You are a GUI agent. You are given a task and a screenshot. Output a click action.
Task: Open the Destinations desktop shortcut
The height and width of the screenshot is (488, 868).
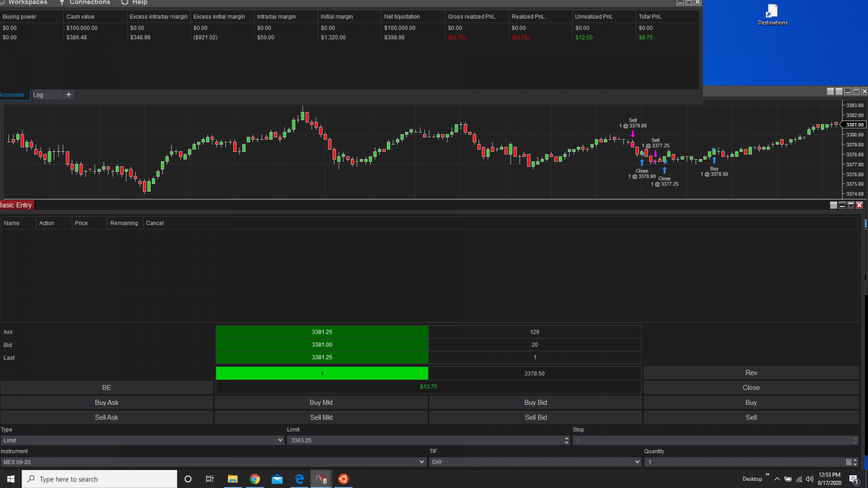(772, 15)
